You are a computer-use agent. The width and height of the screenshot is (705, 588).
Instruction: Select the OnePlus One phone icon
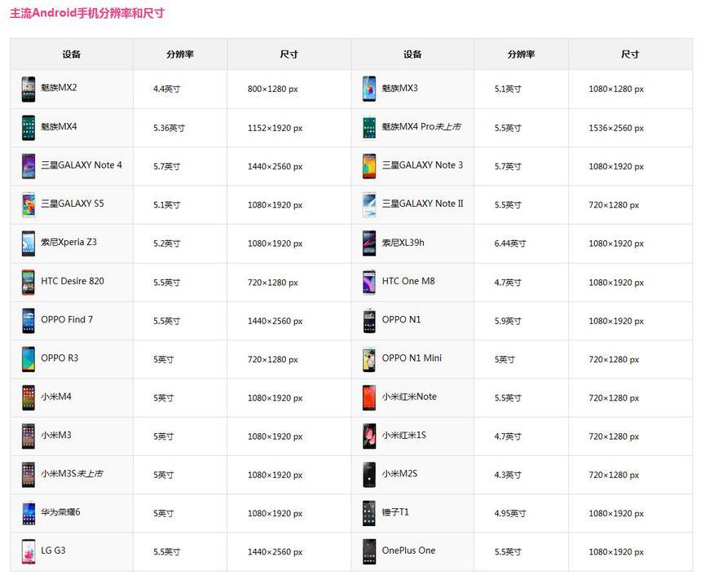[369, 551]
